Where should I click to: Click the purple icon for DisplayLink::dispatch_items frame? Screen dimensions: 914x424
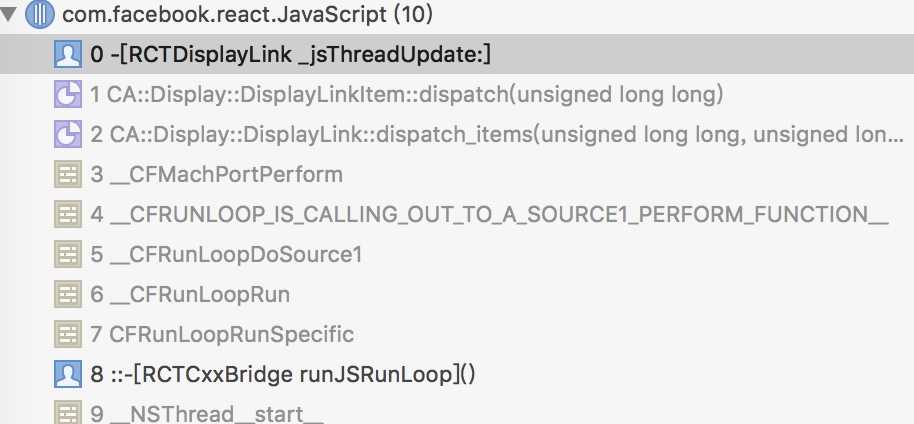[67, 135]
